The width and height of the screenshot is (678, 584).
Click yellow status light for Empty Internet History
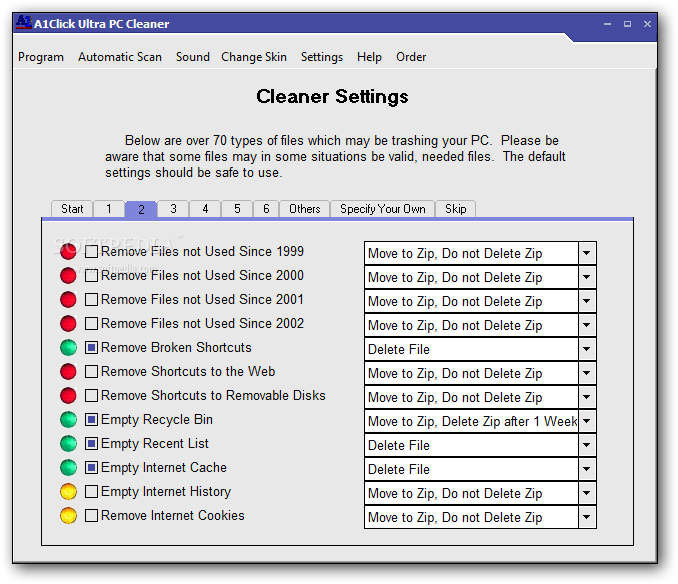click(x=68, y=491)
